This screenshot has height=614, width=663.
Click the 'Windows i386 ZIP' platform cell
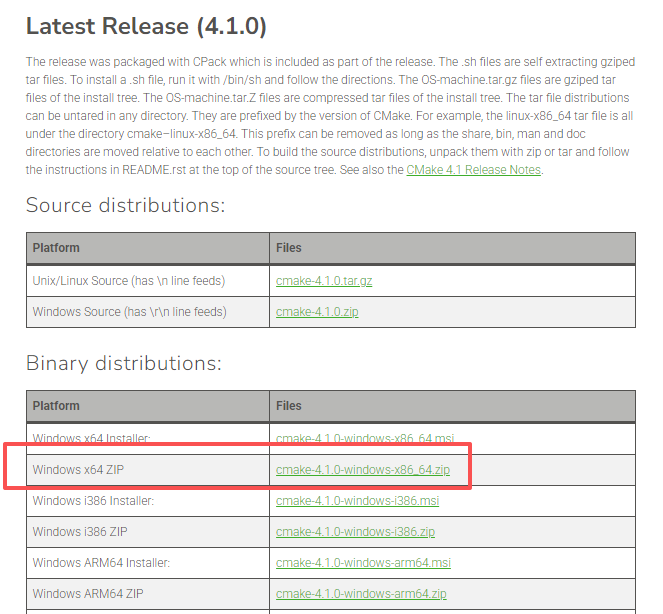click(148, 532)
